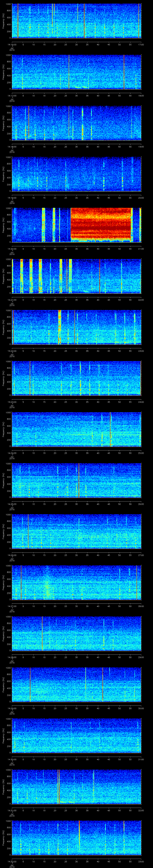
Task: Click the spectrogram panel starting at 14:26:00
Action: [x=76, y=531]
